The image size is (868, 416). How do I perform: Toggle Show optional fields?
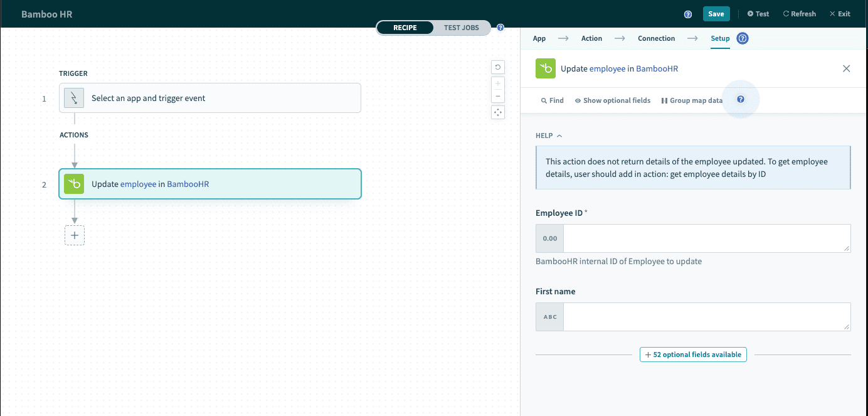613,100
